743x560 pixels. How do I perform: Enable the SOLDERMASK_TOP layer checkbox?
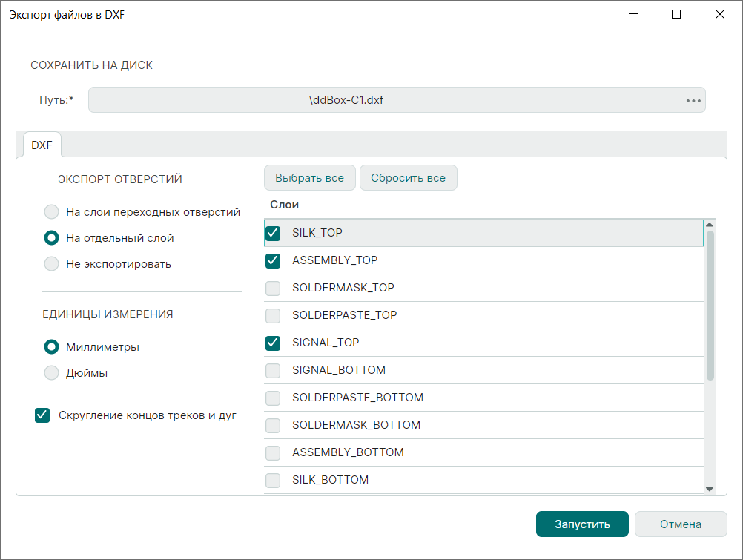click(x=273, y=288)
